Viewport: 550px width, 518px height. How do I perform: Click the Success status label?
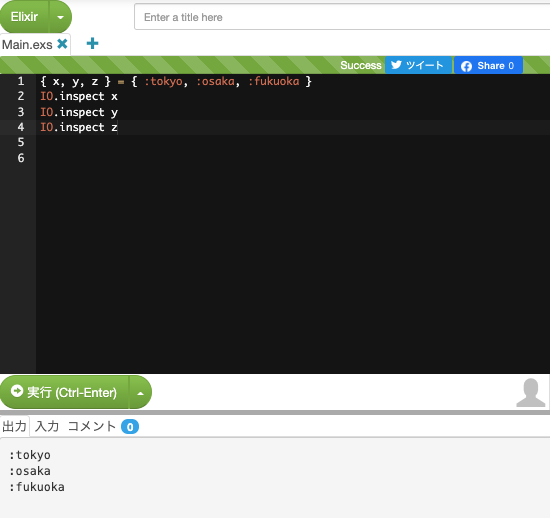pos(361,65)
